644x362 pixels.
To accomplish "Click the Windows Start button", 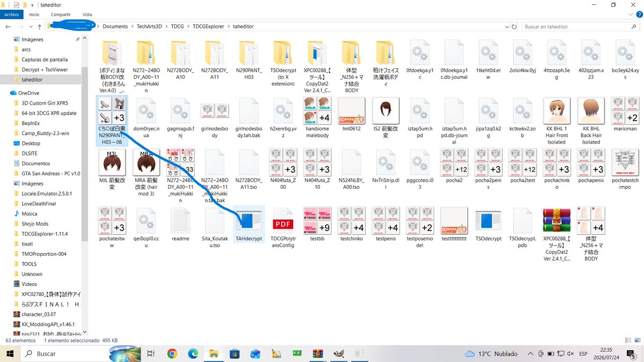I will click(x=10, y=353).
